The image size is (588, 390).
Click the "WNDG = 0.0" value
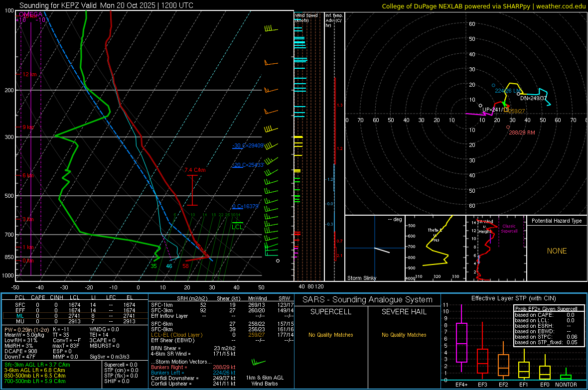104,330
